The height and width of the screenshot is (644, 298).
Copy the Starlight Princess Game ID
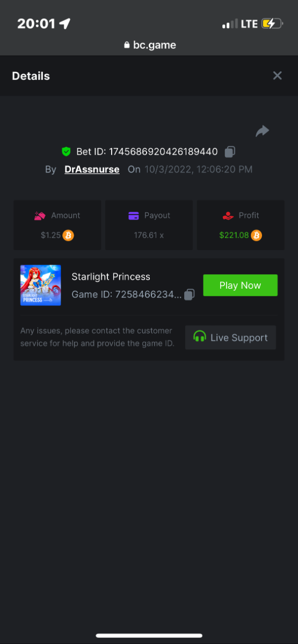[x=189, y=294]
